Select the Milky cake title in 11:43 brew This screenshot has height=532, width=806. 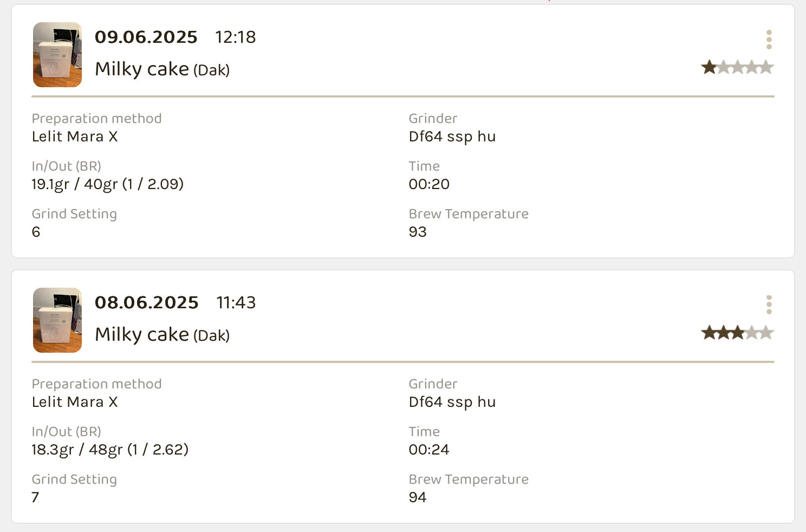pos(142,335)
